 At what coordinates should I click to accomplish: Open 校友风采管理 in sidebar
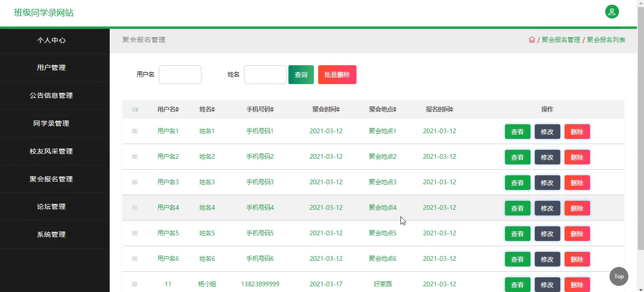(51, 151)
